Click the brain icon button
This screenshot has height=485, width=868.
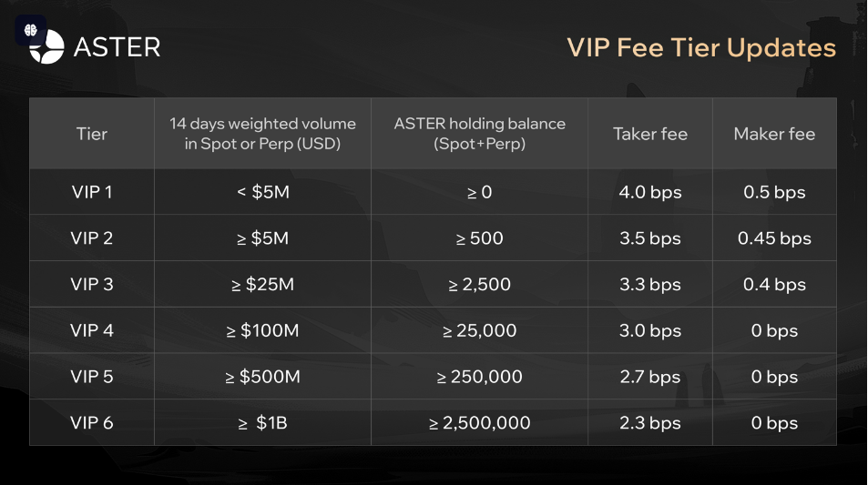point(30,30)
